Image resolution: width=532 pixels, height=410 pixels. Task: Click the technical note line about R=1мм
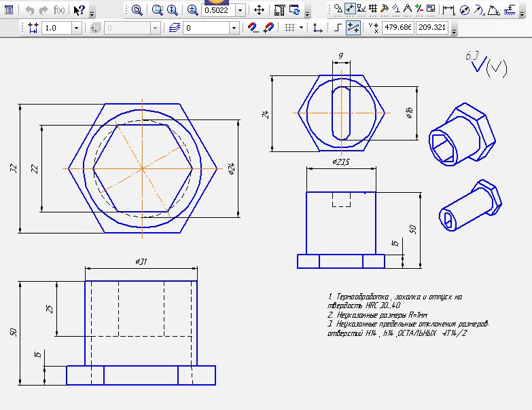point(377,315)
